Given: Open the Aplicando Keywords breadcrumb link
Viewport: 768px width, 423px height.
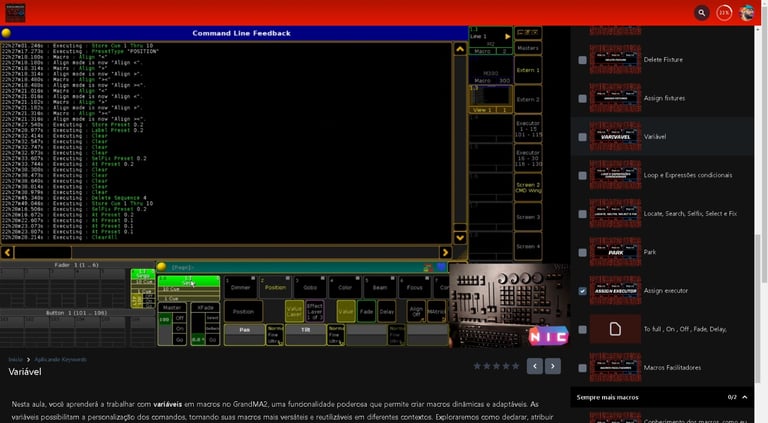Looking at the screenshot, I should pyautogui.click(x=60, y=359).
